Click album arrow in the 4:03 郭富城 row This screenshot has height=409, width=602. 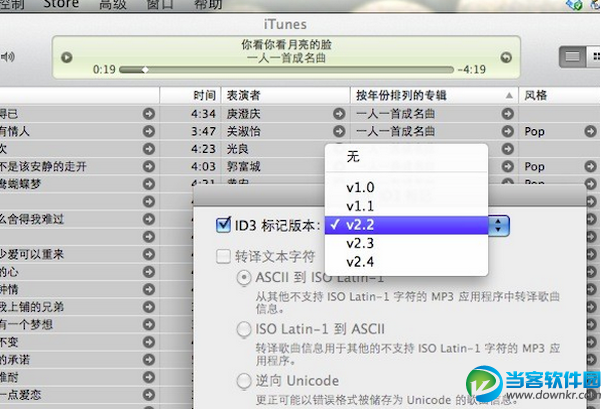[x=508, y=166]
